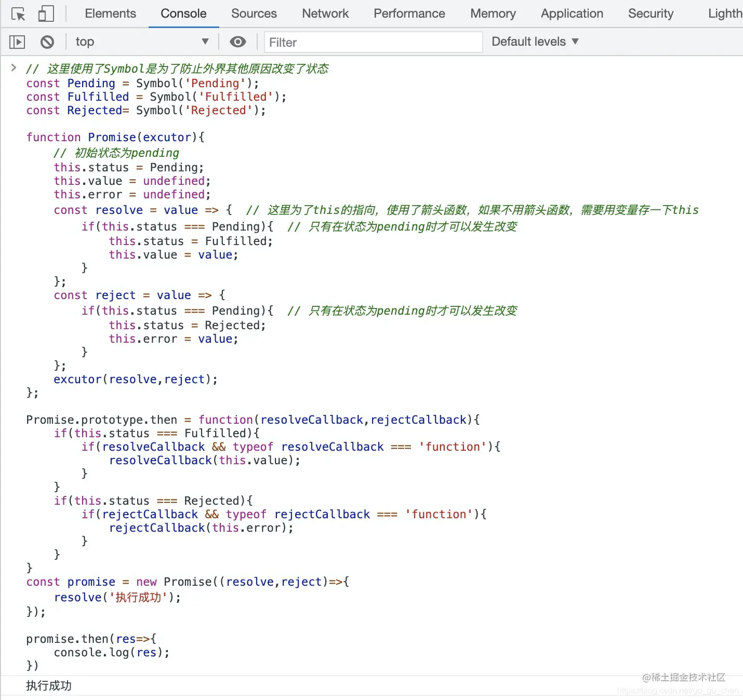Click the '这里使用了Symbol' comment line
The height and width of the screenshot is (700, 743).
(x=177, y=69)
